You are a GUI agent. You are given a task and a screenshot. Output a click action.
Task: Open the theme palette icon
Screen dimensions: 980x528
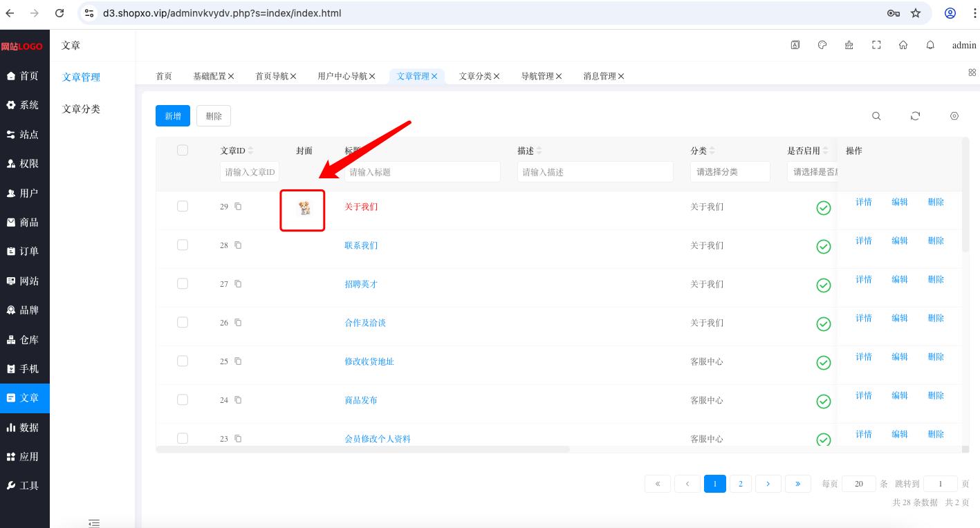point(822,45)
